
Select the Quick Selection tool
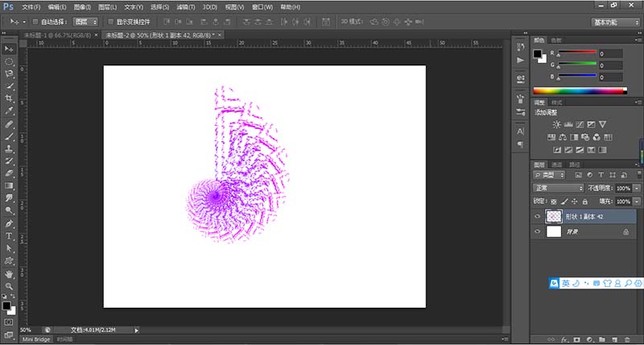coord(9,86)
